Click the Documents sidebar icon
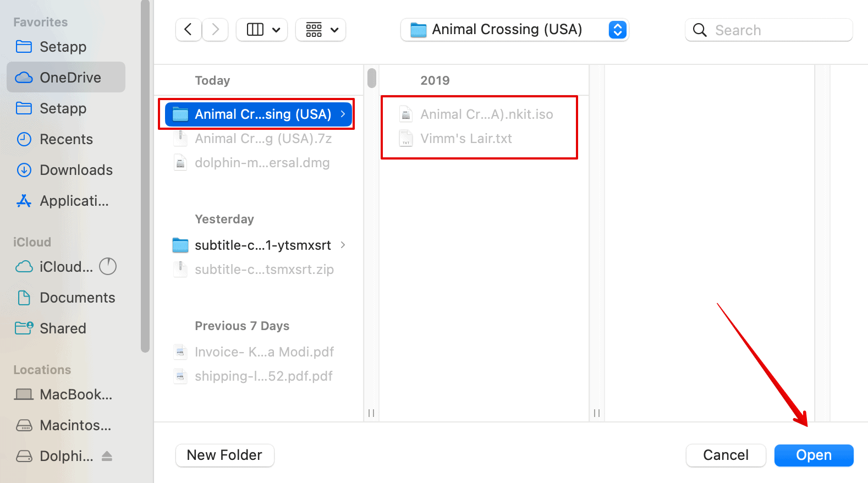Screen dimensions: 868x483 pyautogui.click(x=24, y=298)
